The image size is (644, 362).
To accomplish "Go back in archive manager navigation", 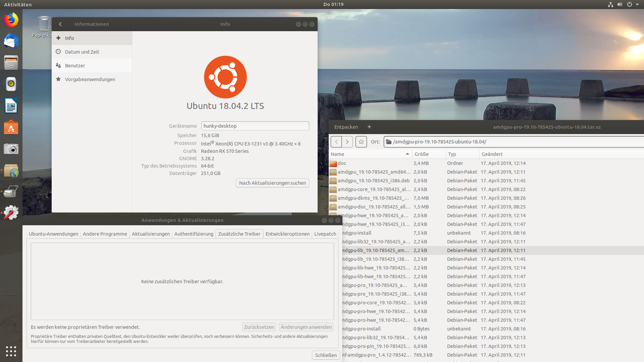I will tap(336, 142).
